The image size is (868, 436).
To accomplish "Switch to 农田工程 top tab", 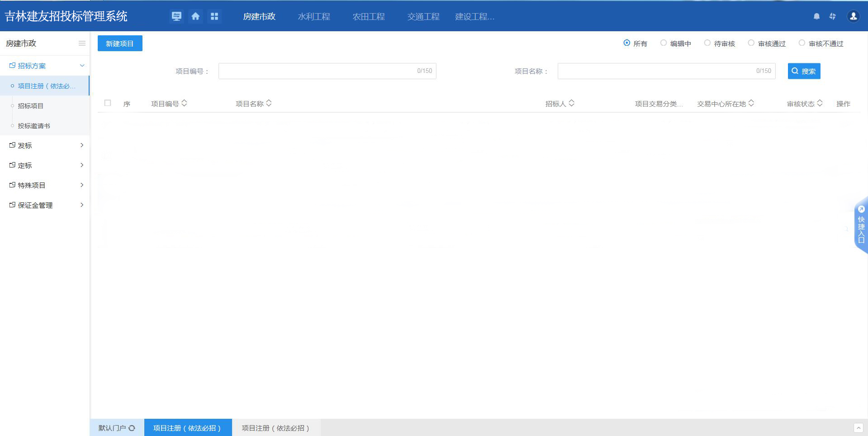I will pos(369,16).
